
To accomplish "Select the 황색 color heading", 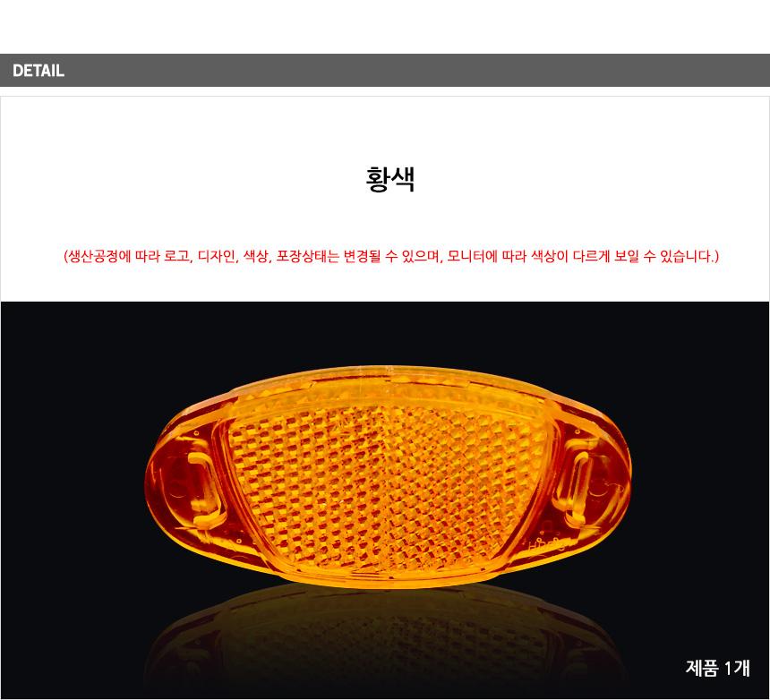I will [390, 179].
